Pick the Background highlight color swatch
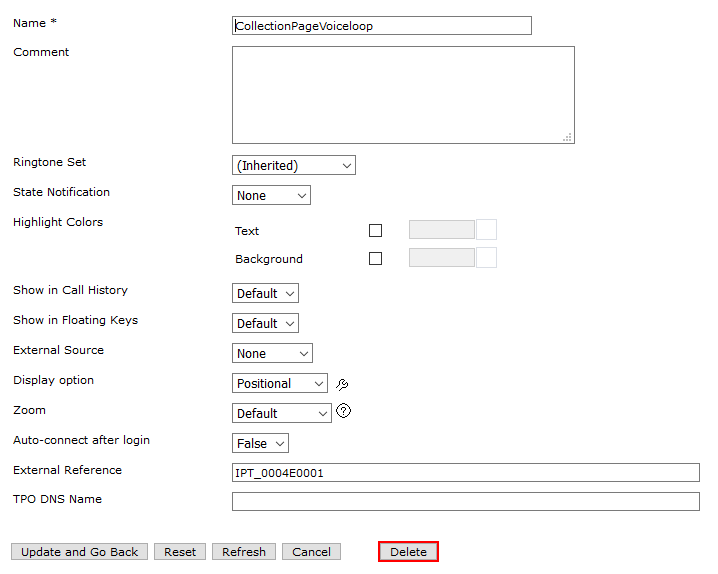Image resolution: width=718 pixels, height=574 pixels. [x=486, y=258]
